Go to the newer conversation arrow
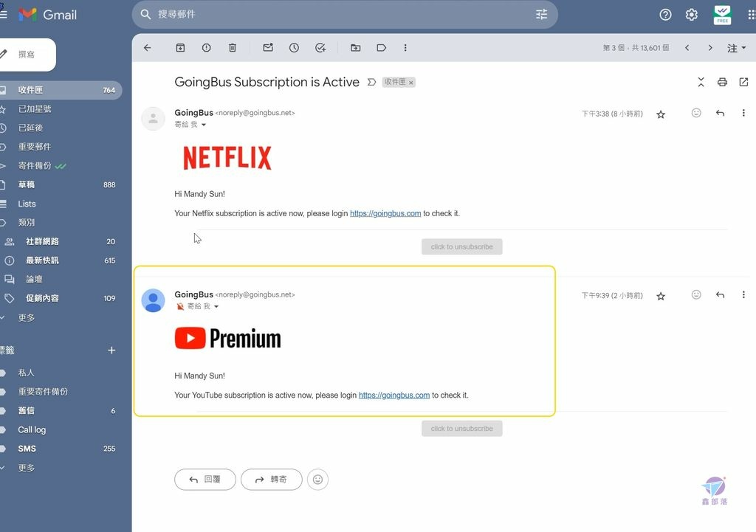This screenshot has width=756, height=532. [x=687, y=48]
